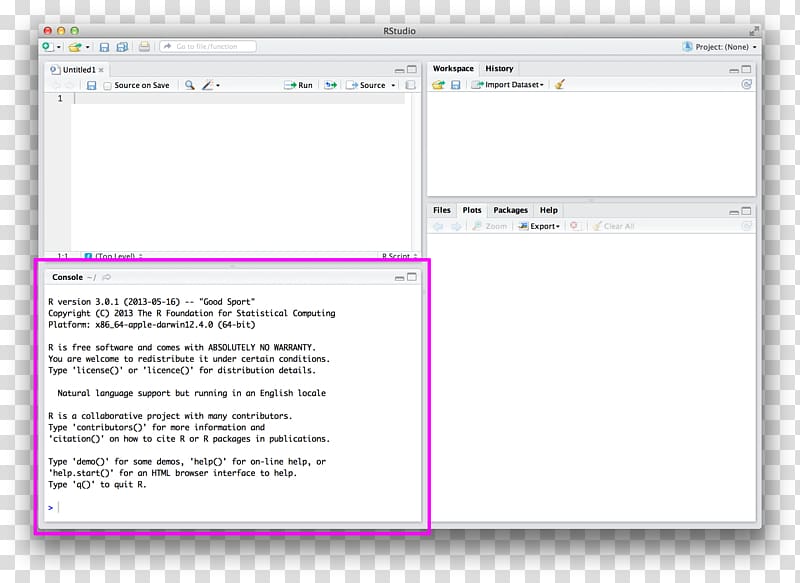Click the full screen icon in title bar

pyautogui.click(x=754, y=31)
